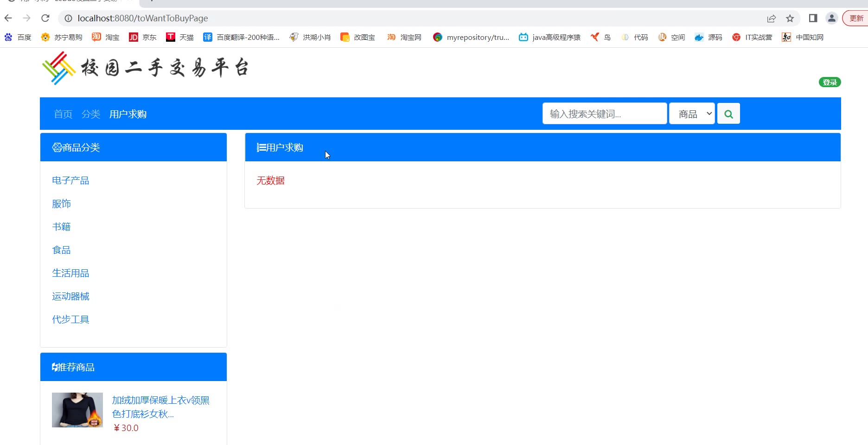868x445 pixels.
Task: Click the 推荐商品 panel header
Action: click(x=134, y=367)
